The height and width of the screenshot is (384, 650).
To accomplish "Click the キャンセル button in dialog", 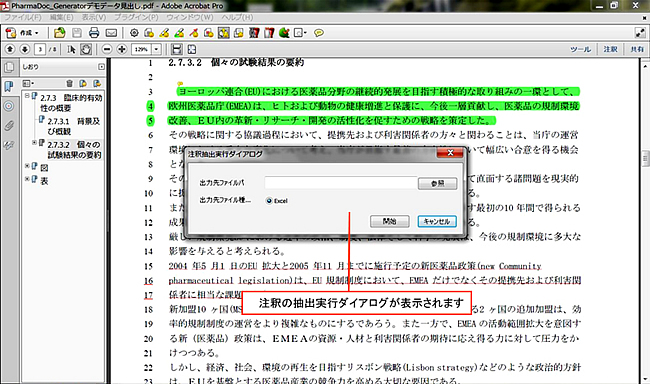I will [x=437, y=221].
